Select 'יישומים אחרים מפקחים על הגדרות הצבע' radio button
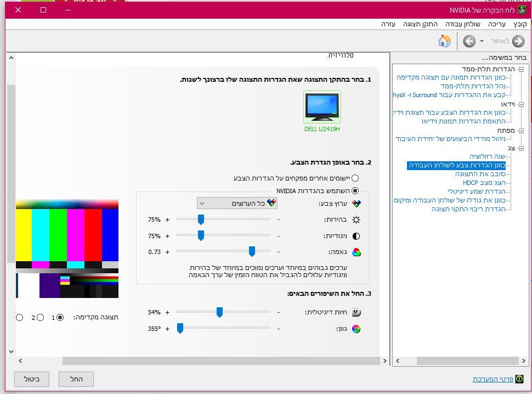 [x=355, y=178]
